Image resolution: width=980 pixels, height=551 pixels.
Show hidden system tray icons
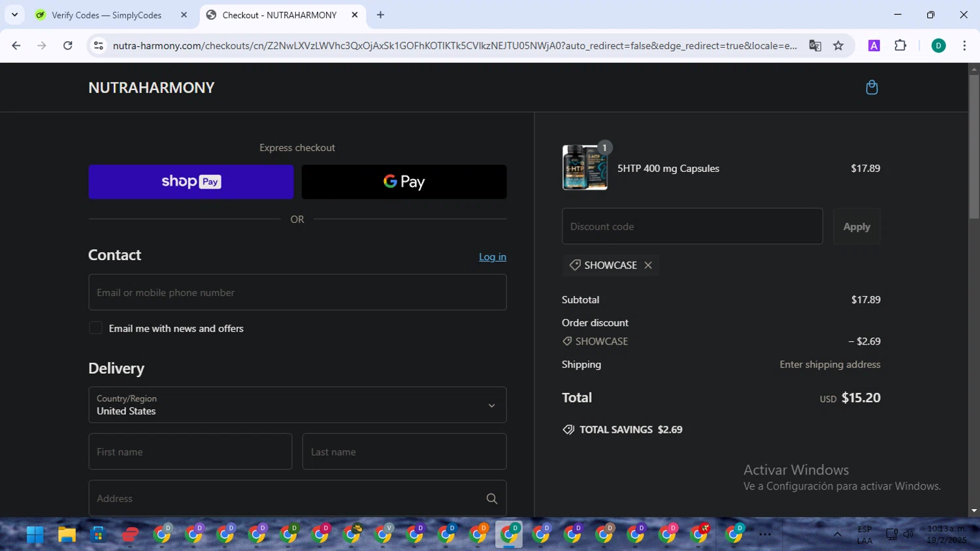coord(837,535)
